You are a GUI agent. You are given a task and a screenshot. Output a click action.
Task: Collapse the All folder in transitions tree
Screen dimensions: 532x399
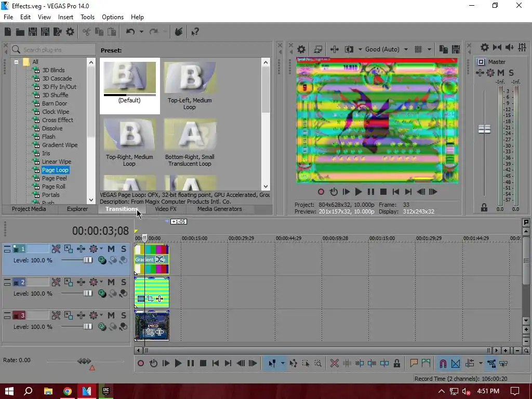[x=16, y=62]
